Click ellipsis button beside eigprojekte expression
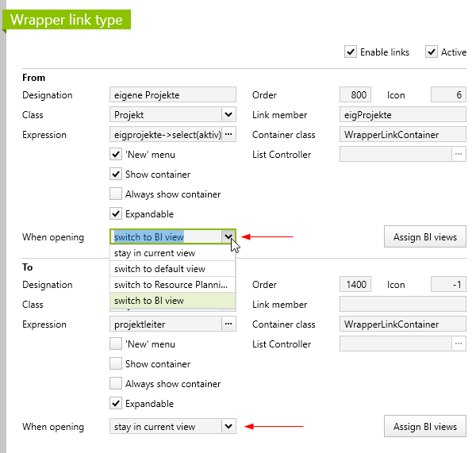Viewport: 476px width, 453px height. 228,134
